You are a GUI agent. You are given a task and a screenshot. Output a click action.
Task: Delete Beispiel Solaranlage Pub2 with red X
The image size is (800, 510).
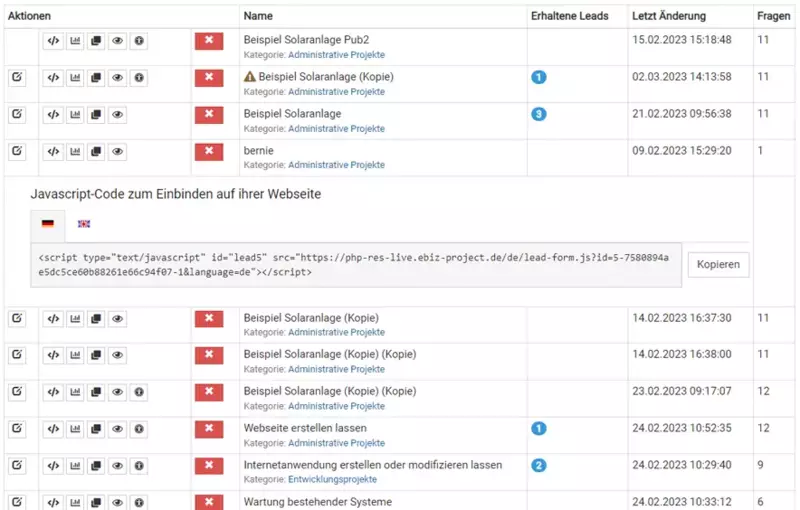209,41
